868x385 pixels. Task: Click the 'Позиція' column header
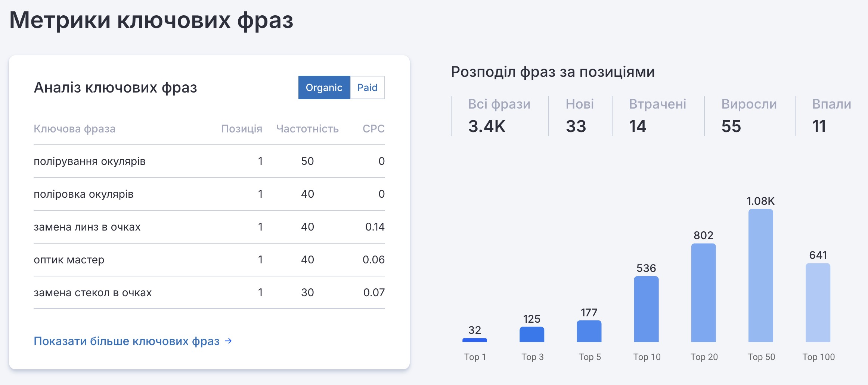pos(241,129)
